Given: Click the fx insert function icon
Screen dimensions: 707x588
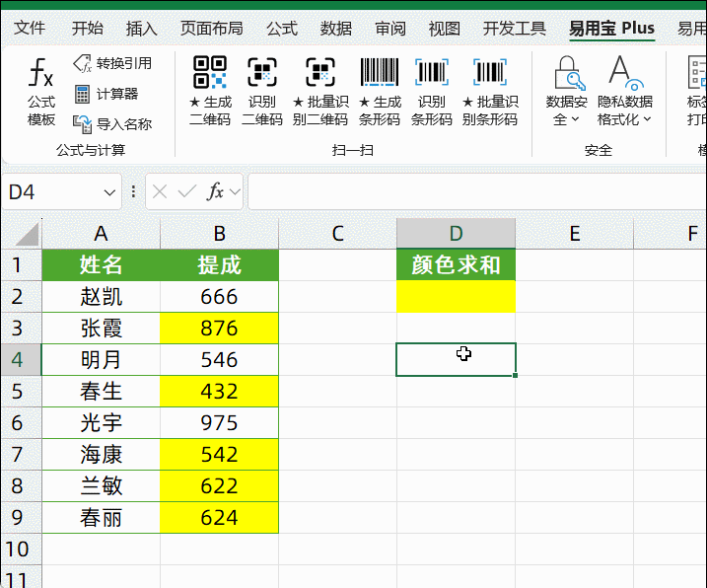Looking at the screenshot, I should pos(215,191).
